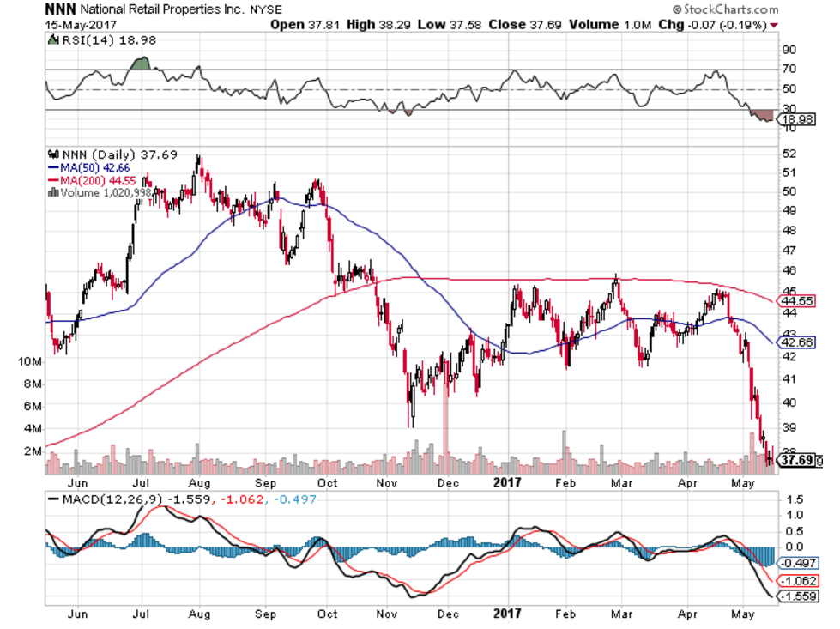Click the Aug label under price chart
840x629 pixels.
pos(199,483)
